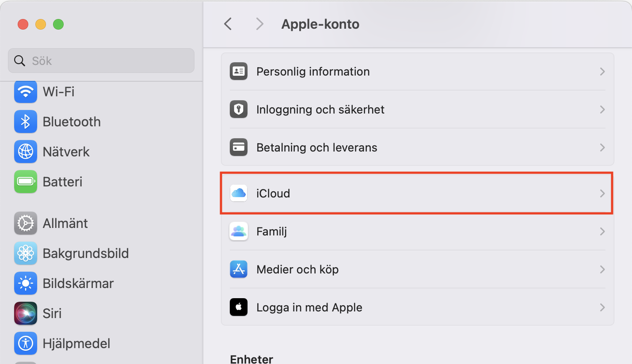The width and height of the screenshot is (632, 364).
Task: Expand Familj via its chevron
Action: pos(602,231)
